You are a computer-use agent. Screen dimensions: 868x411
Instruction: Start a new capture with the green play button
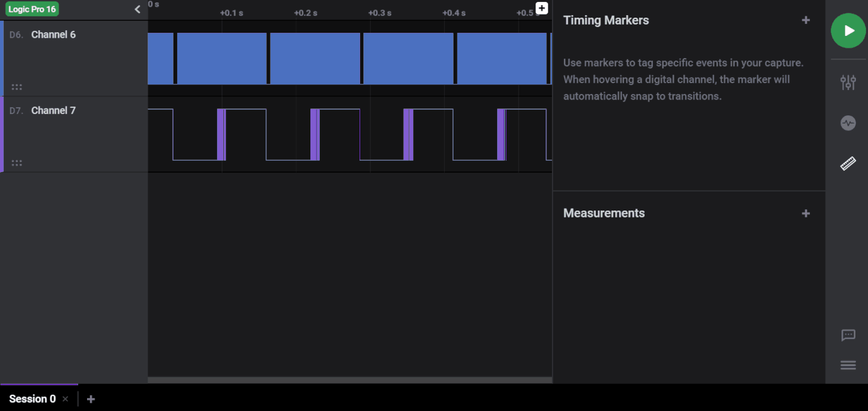point(848,30)
